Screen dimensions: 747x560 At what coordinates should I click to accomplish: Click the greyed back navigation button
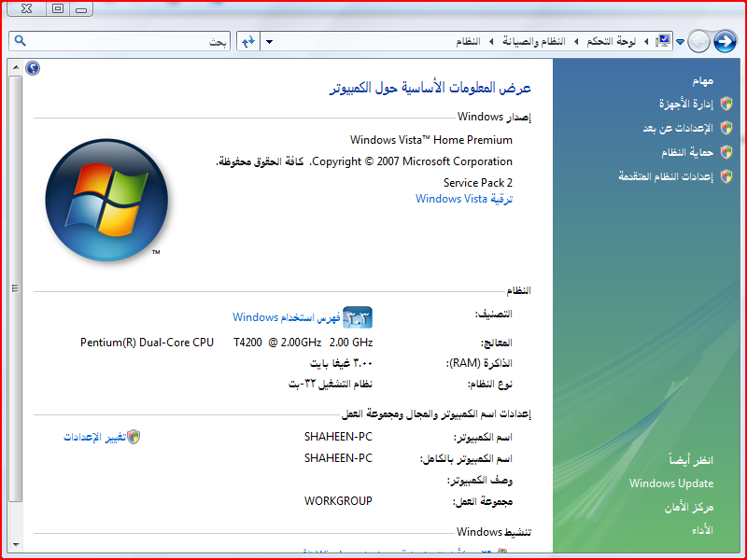(x=698, y=41)
